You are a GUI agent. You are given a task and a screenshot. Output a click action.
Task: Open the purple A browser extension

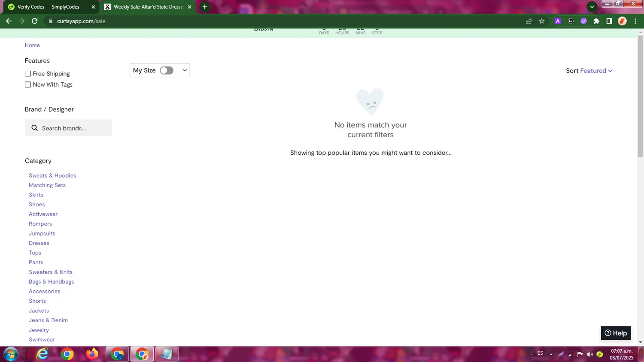(x=558, y=21)
